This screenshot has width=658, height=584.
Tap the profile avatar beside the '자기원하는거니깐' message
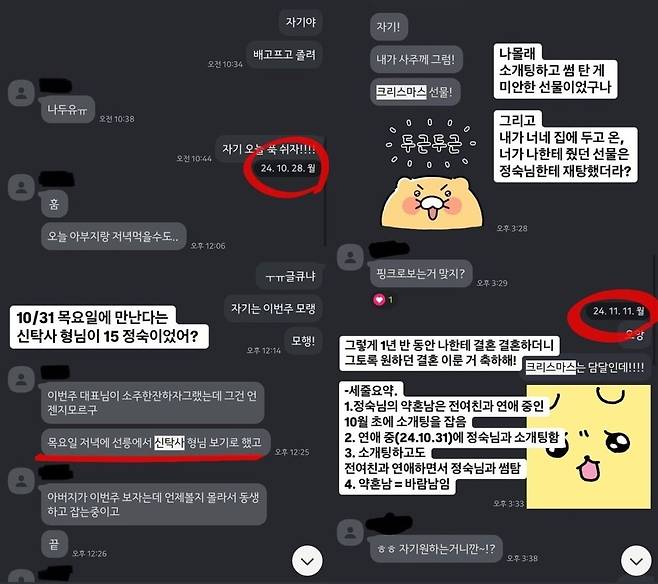(x=350, y=532)
